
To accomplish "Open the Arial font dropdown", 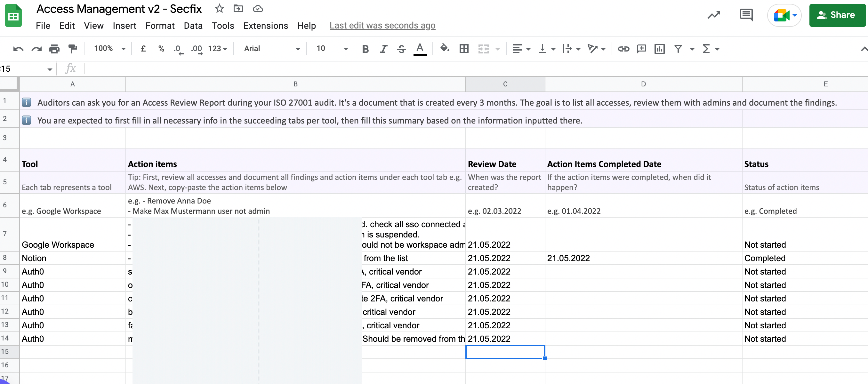I will (x=272, y=49).
